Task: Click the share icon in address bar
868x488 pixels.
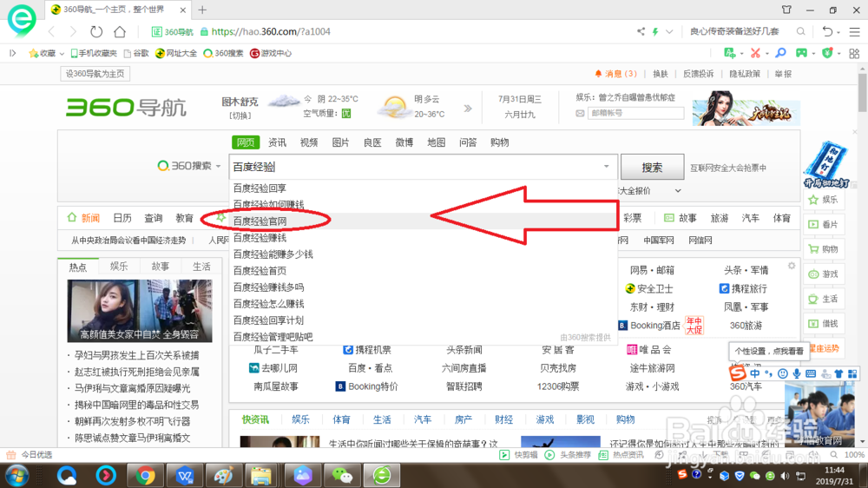Action: pyautogui.click(x=641, y=31)
